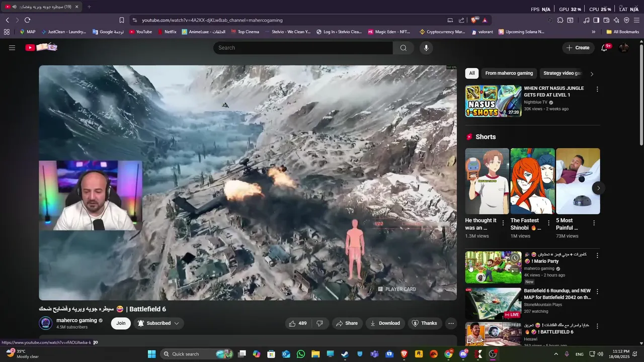Image resolution: width=644 pixels, height=362 pixels.
Task: Focus the YouTube search field
Action: tap(303, 48)
